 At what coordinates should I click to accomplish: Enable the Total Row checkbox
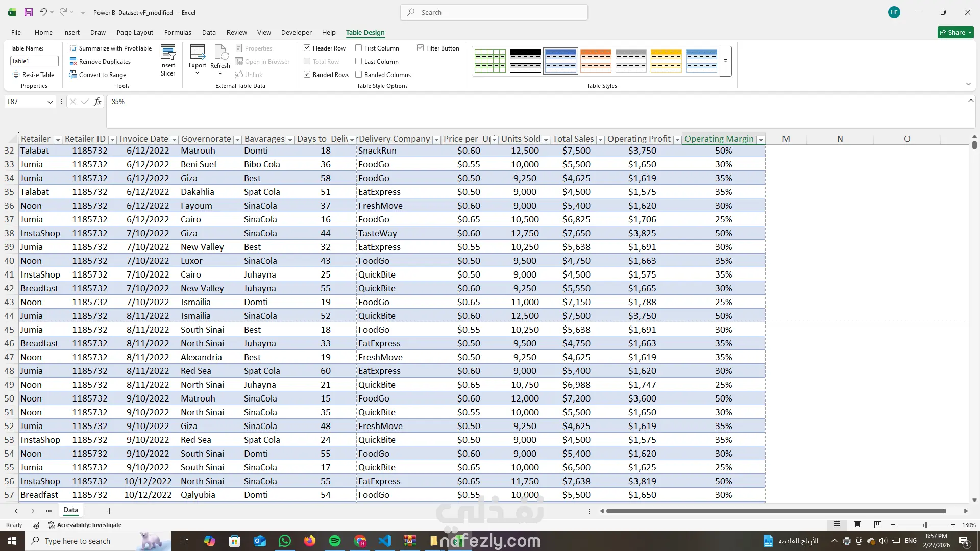tap(307, 61)
